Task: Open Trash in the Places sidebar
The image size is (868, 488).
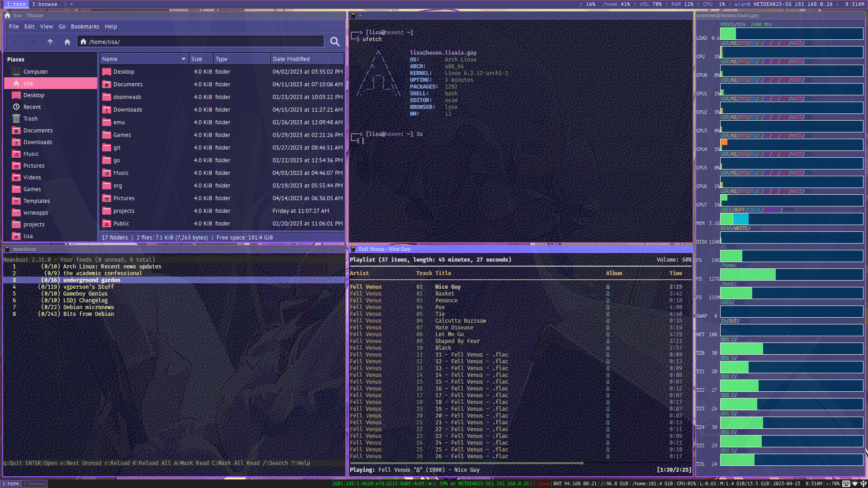Action: click(x=30, y=119)
